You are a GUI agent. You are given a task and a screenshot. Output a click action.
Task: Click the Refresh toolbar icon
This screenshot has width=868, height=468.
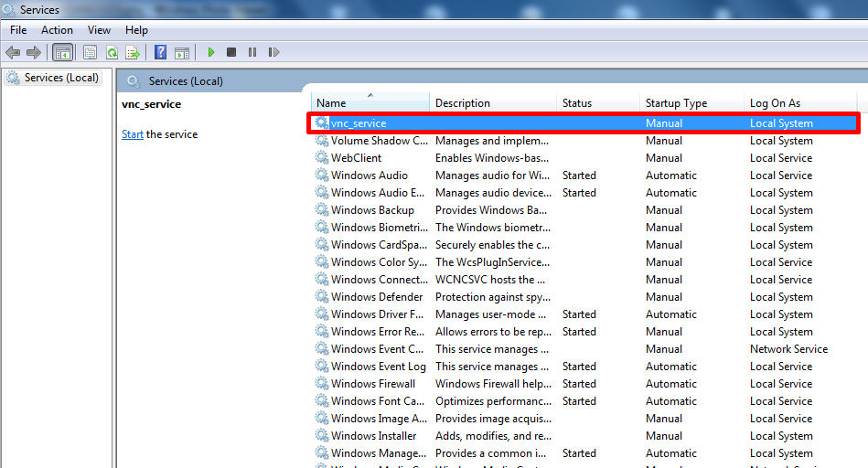click(x=112, y=53)
